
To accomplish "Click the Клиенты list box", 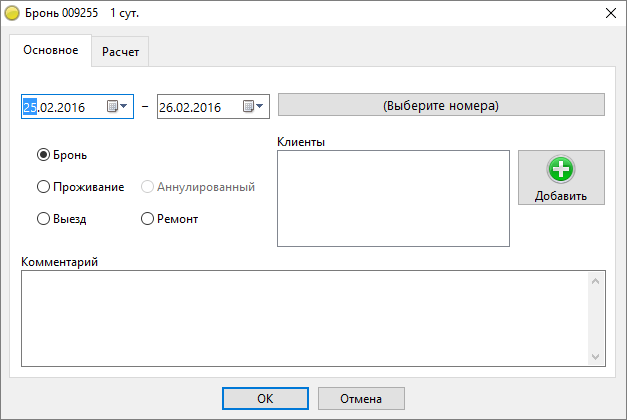I will point(392,198).
